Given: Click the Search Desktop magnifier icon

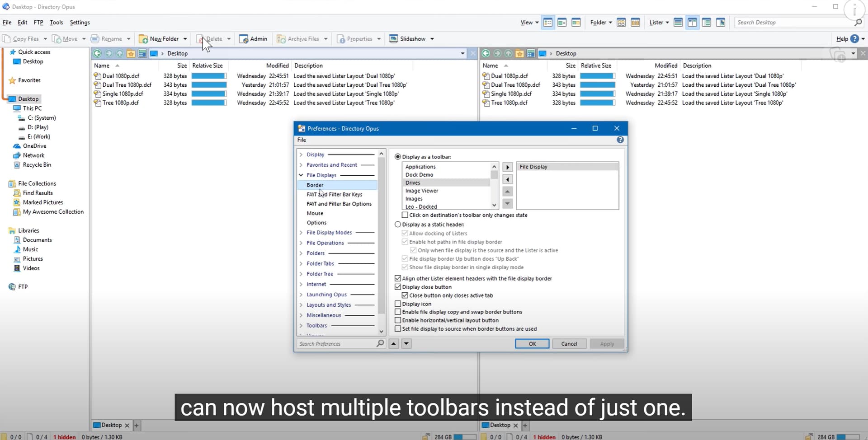Looking at the screenshot, I should point(858,22).
